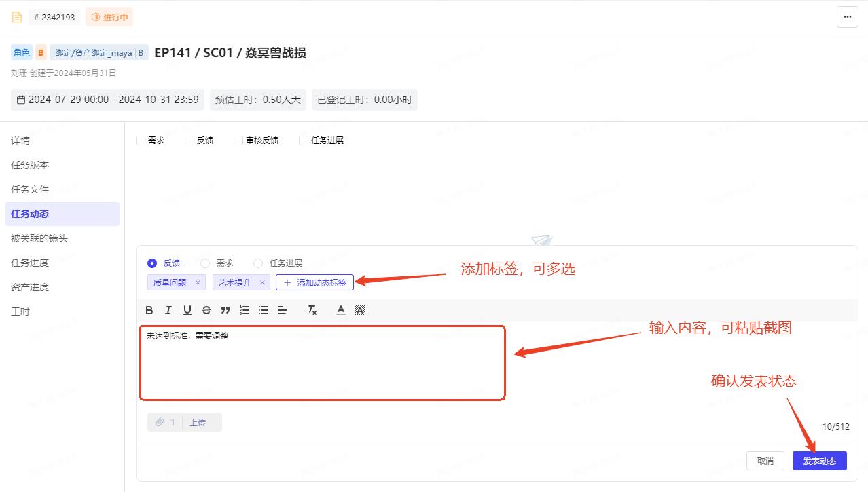
Task: Insert a numbered list
Action: (245, 310)
